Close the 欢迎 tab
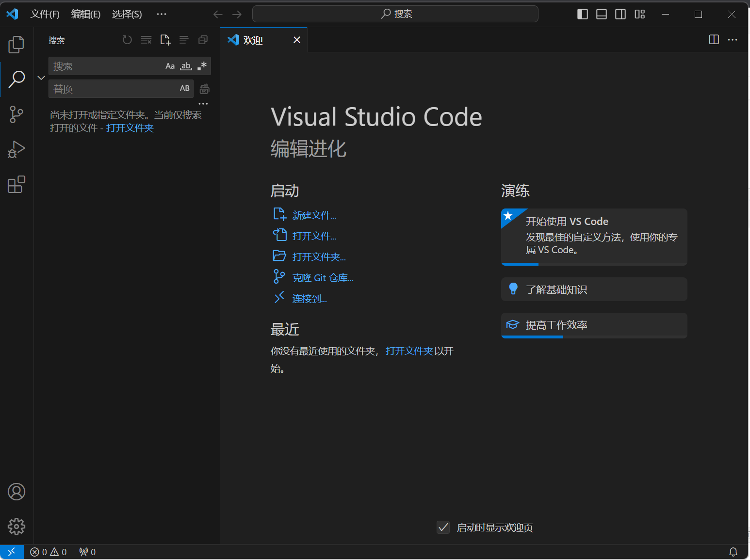Screen dimensions: 750x560 pos(297,40)
